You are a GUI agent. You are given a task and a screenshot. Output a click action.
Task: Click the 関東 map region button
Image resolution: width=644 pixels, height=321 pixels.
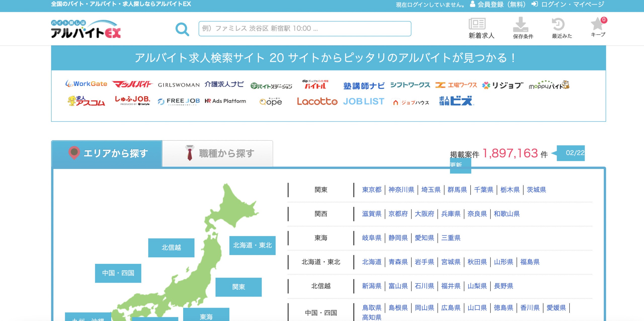(238, 287)
